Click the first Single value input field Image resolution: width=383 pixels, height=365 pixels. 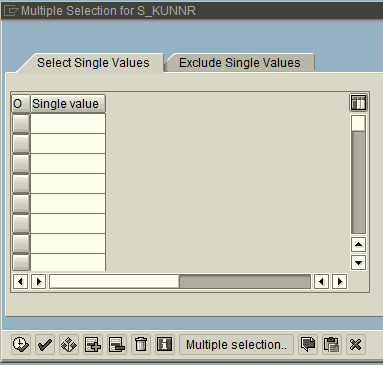pos(68,124)
